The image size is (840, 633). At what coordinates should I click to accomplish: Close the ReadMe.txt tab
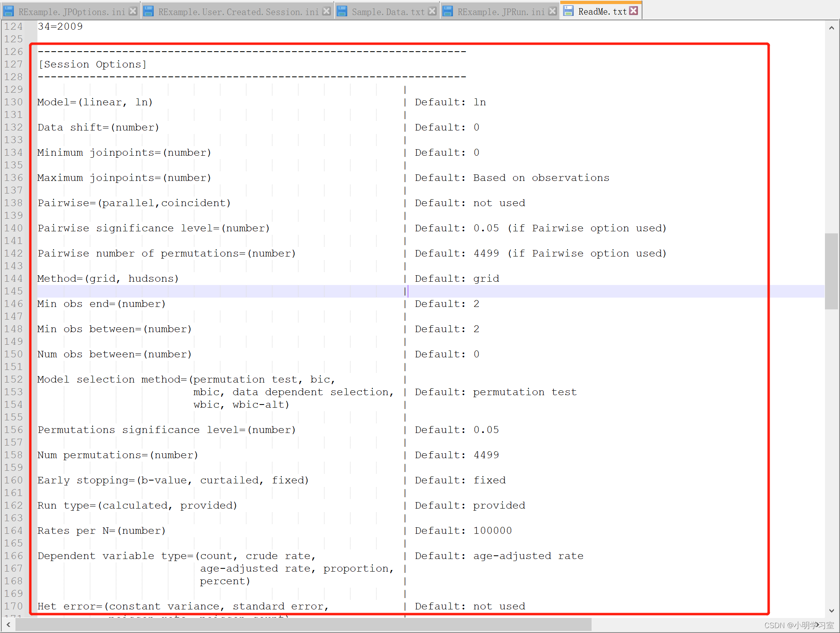pos(633,11)
